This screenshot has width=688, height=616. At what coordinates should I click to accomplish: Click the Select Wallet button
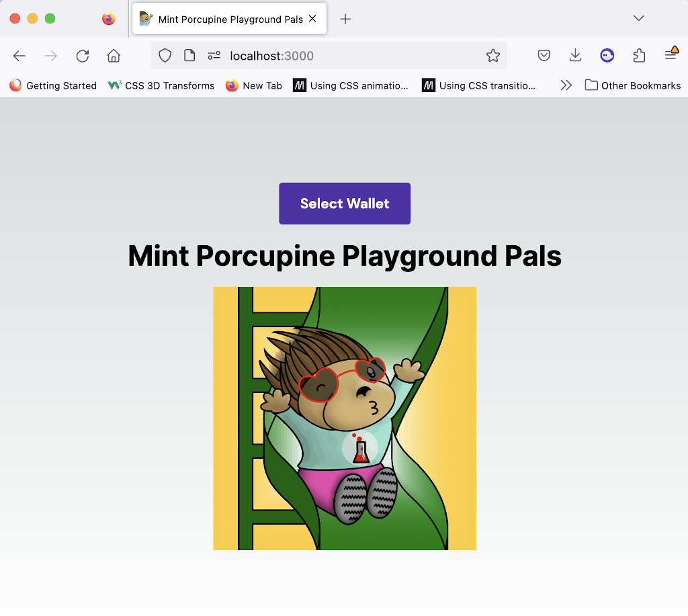click(x=345, y=204)
